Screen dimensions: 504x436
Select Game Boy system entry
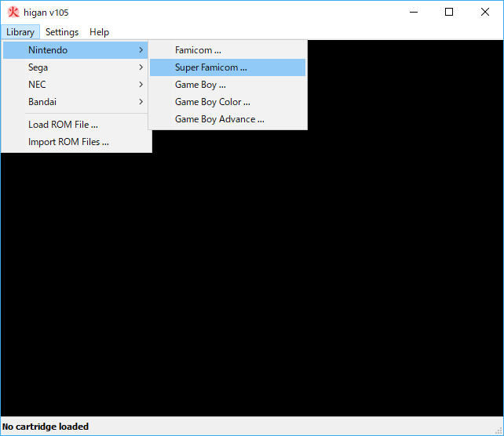coord(200,85)
